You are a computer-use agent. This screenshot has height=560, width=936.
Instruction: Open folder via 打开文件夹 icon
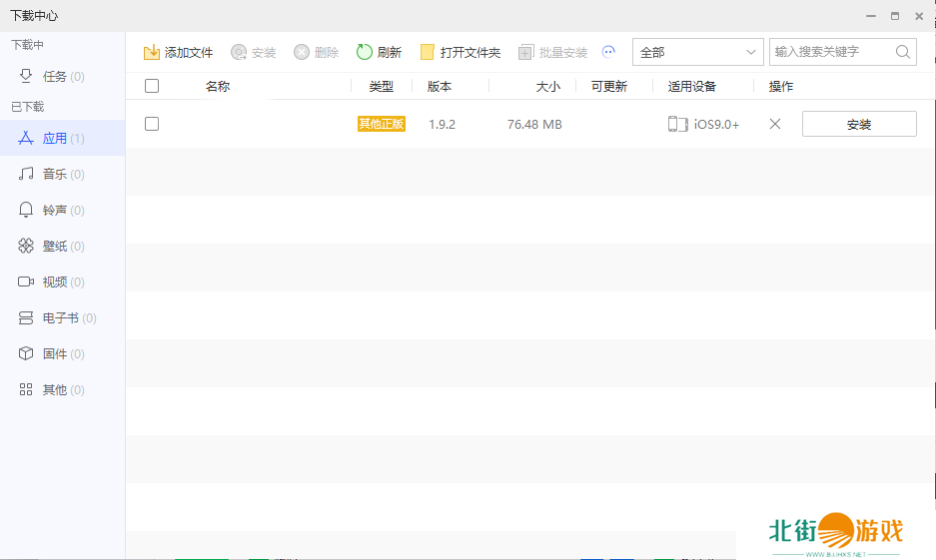428,52
